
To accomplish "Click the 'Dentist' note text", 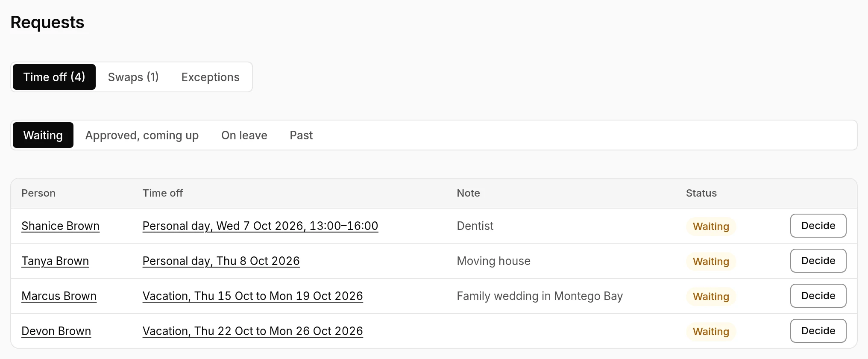I will pyautogui.click(x=475, y=226).
